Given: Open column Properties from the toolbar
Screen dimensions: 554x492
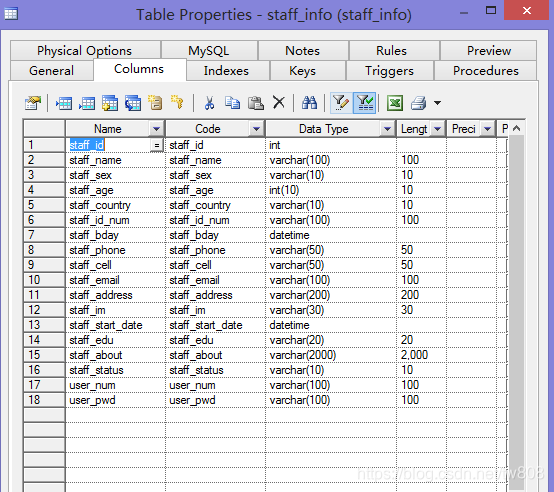Looking at the screenshot, I should click(x=33, y=103).
